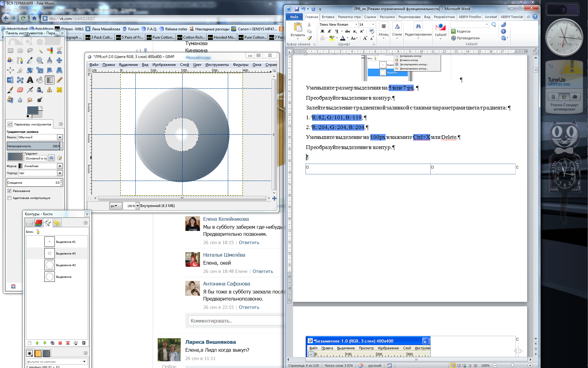Delete the path with the trash icon
This screenshot has height=368, width=588.
pos(84,343)
